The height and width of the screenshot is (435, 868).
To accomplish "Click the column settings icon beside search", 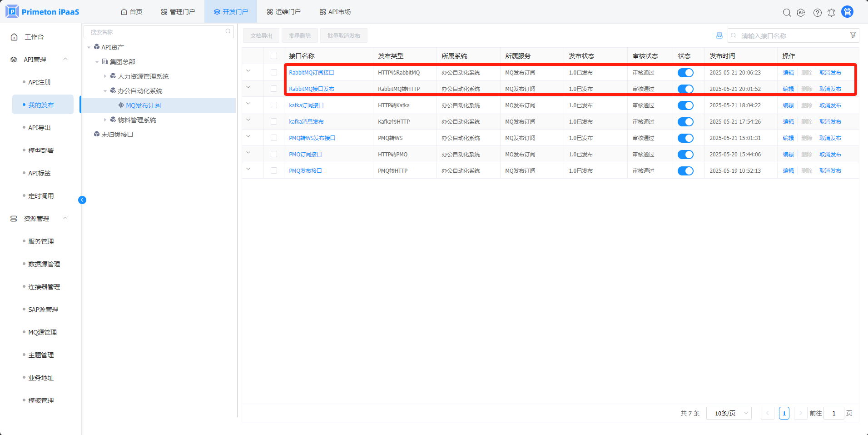I will pyautogui.click(x=719, y=35).
